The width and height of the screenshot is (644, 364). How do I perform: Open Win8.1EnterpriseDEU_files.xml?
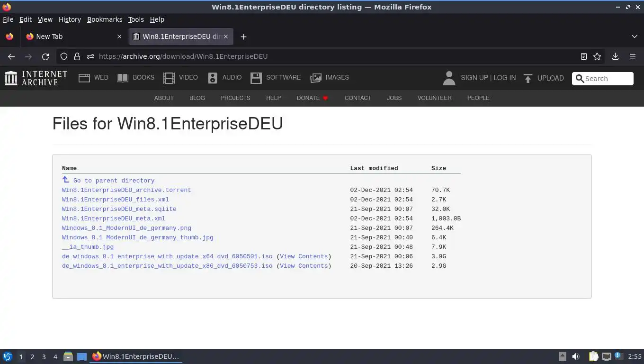116,200
